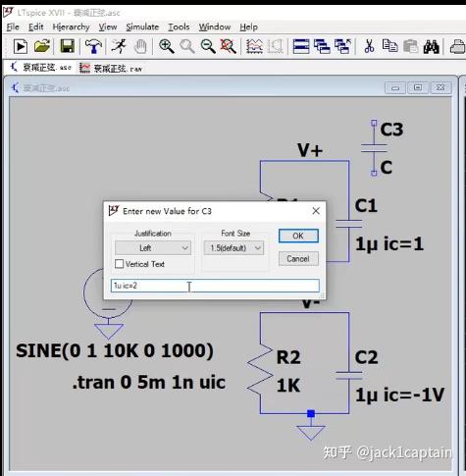
Task: Click the Tile Windows icon
Action: click(x=301, y=46)
